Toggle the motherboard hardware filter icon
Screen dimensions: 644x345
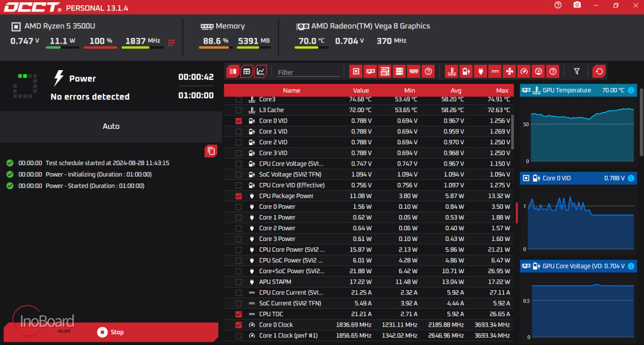click(x=385, y=71)
